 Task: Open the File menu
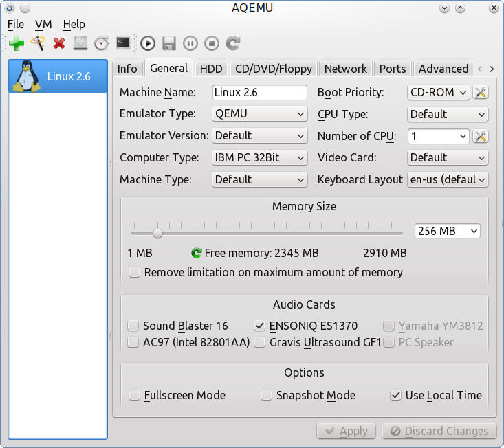click(x=15, y=25)
